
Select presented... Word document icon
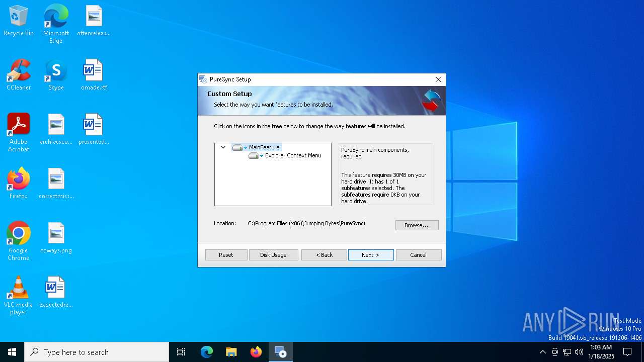pos(94,129)
